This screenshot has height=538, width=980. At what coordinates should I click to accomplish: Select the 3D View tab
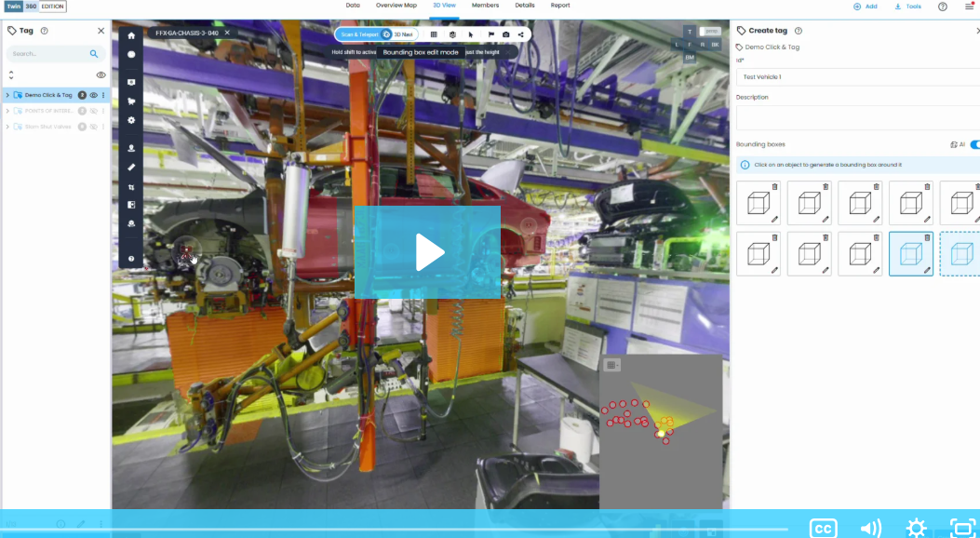click(x=444, y=5)
